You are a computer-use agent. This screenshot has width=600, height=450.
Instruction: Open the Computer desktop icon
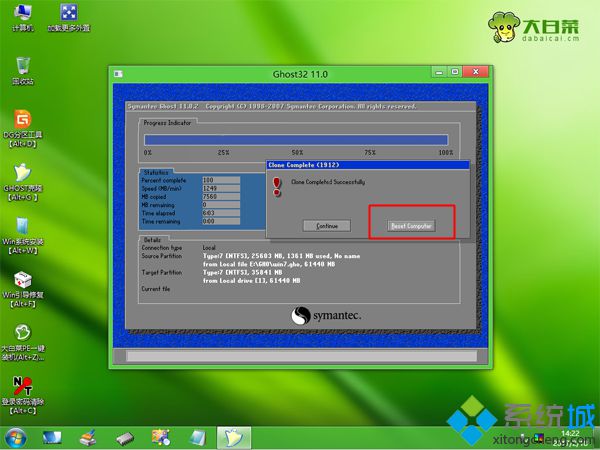23,17
